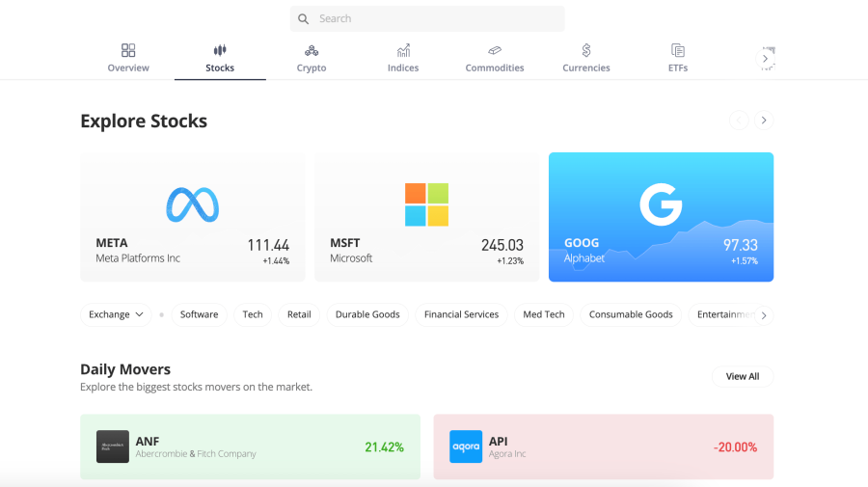The width and height of the screenshot is (868, 487).
Task: Click META price 111.44
Action: tap(268, 245)
